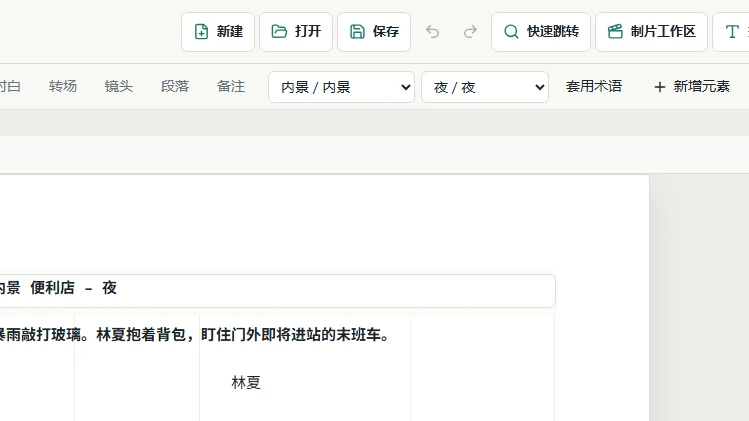This screenshot has height=421, width=749.
Task: Expand the 夜 / 夜 time dropdown
Action: (x=485, y=87)
